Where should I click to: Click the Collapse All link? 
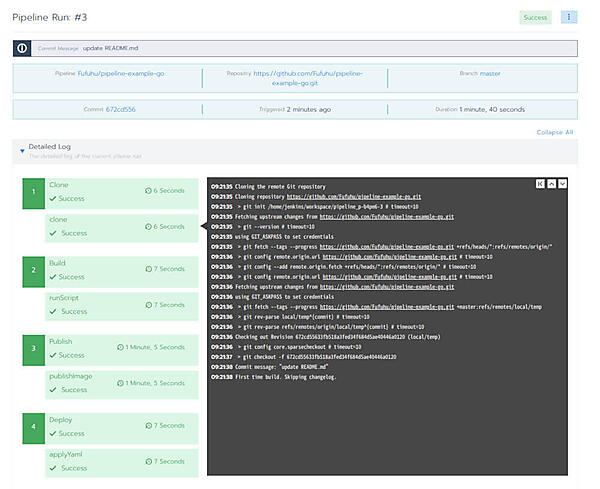point(555,132)
